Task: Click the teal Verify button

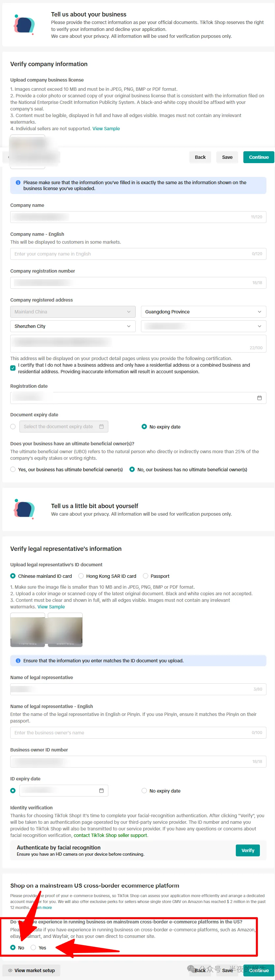Action: pos(248,850)
